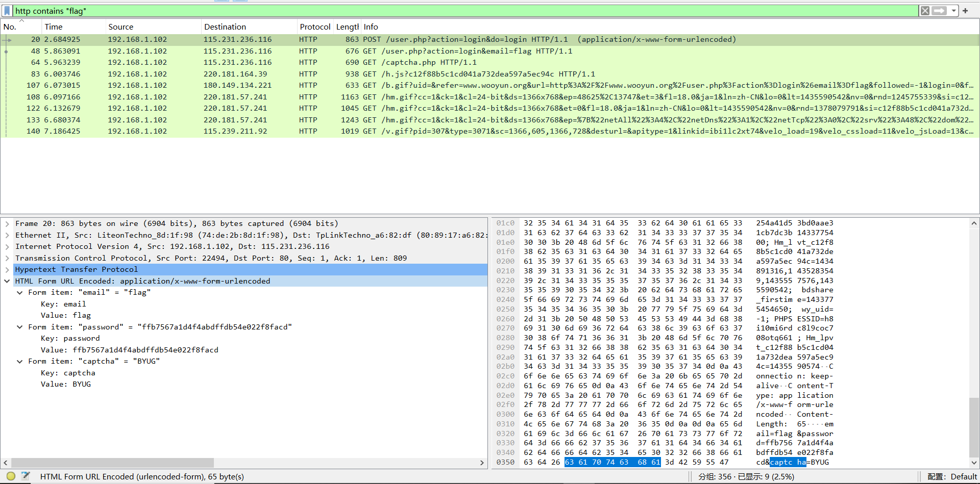This screenshot has height=484, width=980.
Task: Click the hex pane vertical scrollbar thumb
Action: click(974, 427)
